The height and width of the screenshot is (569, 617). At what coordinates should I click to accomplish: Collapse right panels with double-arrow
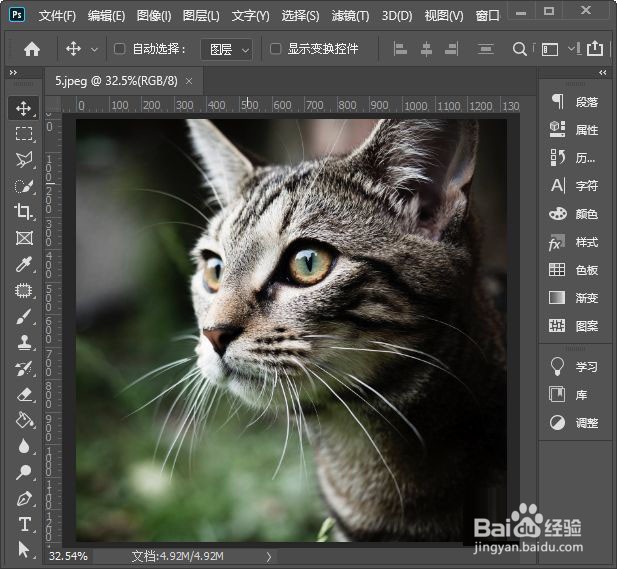[602, 72]
